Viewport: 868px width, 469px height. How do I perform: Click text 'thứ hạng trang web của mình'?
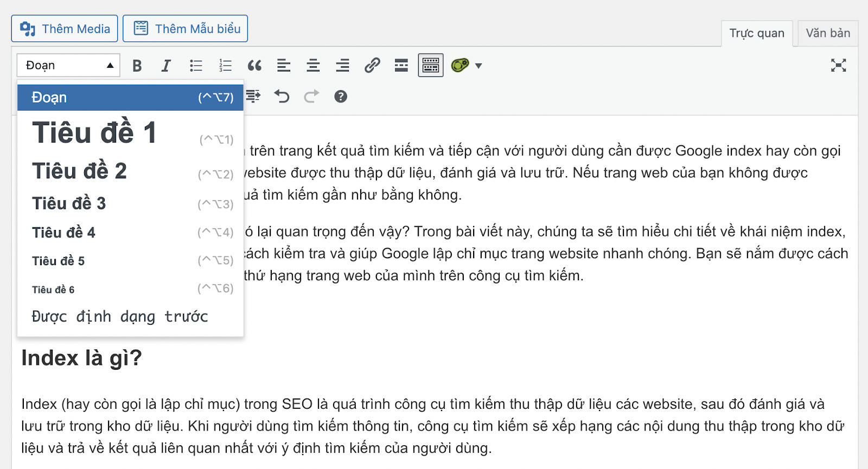click(339, 275)
